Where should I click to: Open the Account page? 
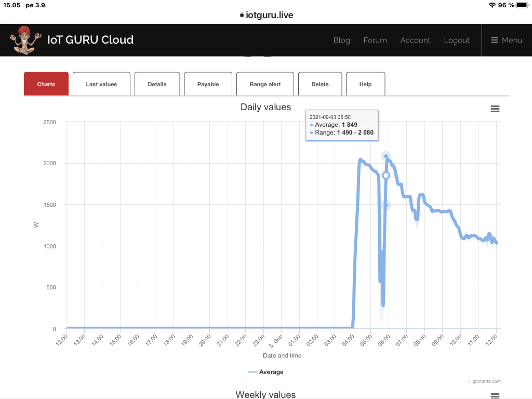point(415,40)
